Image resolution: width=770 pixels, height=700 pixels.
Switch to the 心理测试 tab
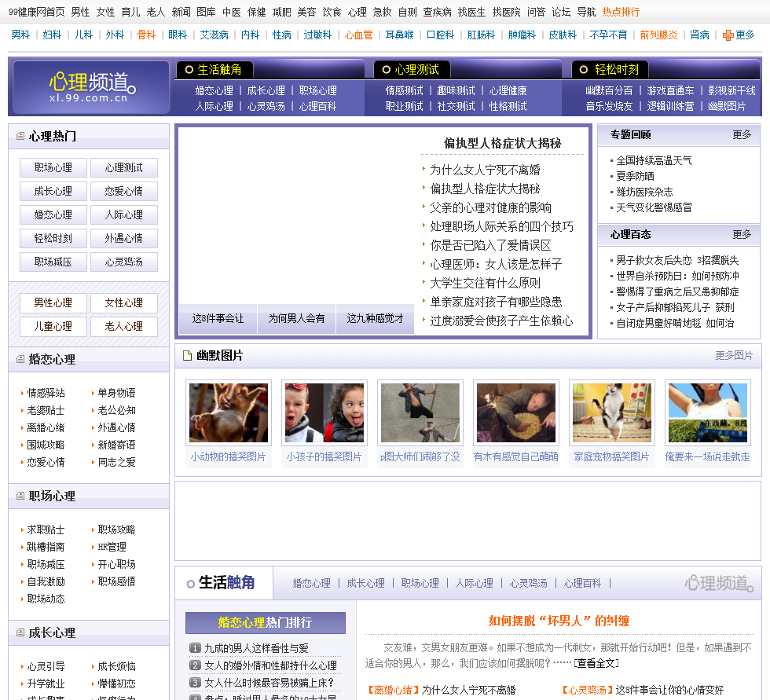[x=412, y=70]
